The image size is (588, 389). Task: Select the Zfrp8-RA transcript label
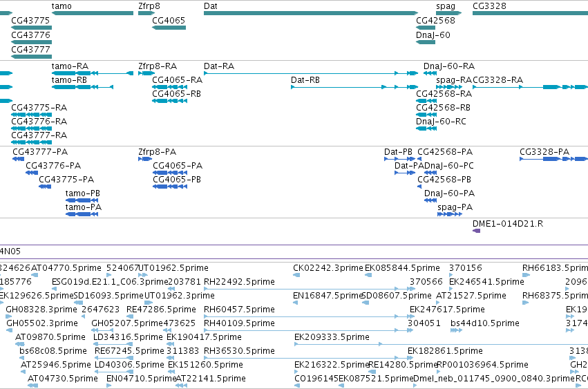[158, 66]
